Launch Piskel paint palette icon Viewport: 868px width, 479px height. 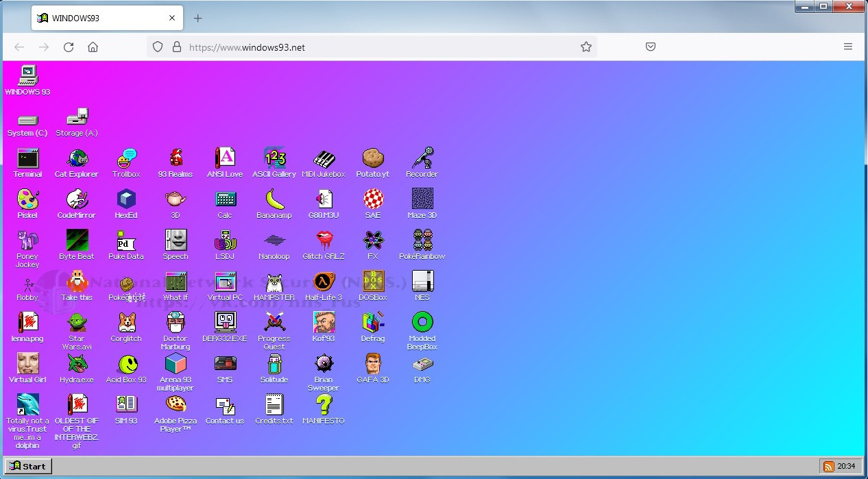(x=27, y=199)
